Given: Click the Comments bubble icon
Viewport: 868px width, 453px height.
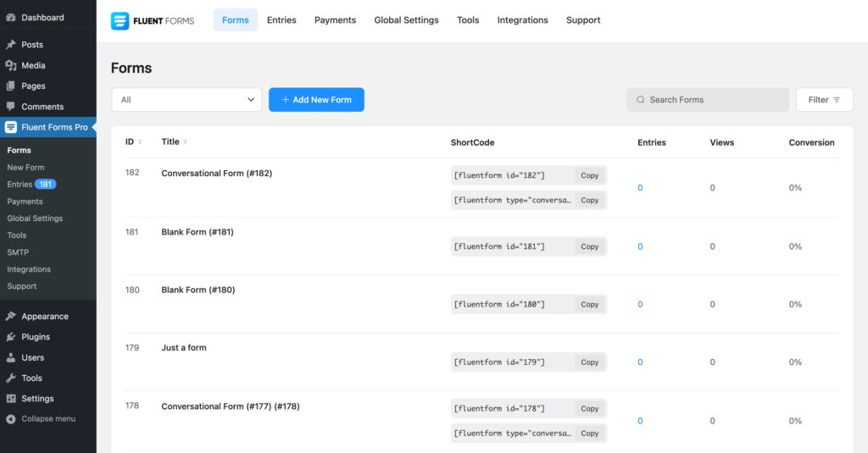Looking at the screenshot, I should 10,106.
